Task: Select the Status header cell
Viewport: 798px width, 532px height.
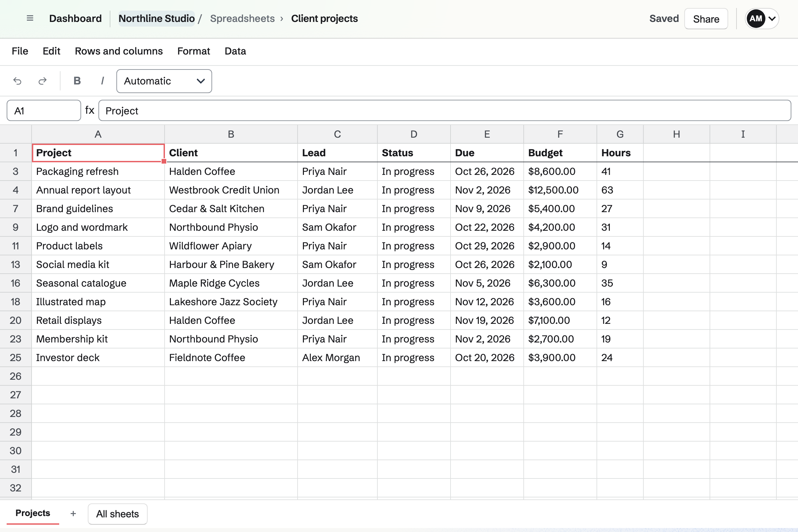Action: point(414,153)
